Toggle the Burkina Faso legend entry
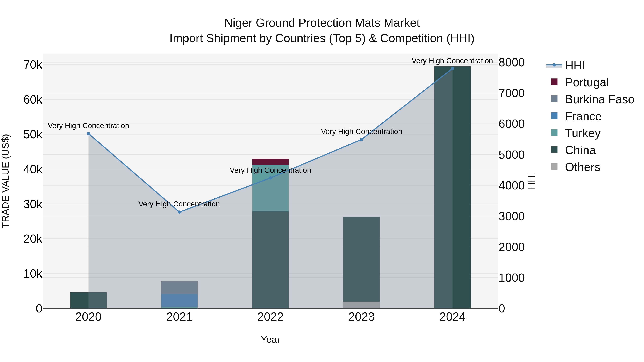 coord(592,99)
